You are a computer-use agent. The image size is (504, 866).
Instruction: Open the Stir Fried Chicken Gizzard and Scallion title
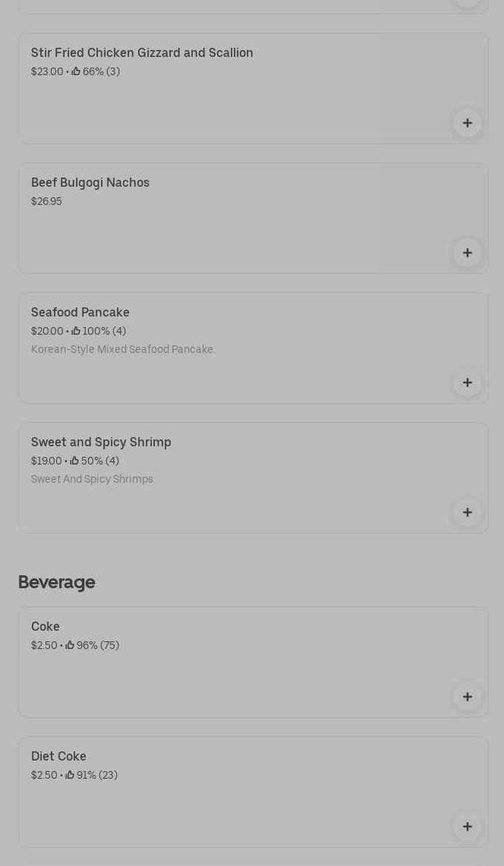coord(142,53)
